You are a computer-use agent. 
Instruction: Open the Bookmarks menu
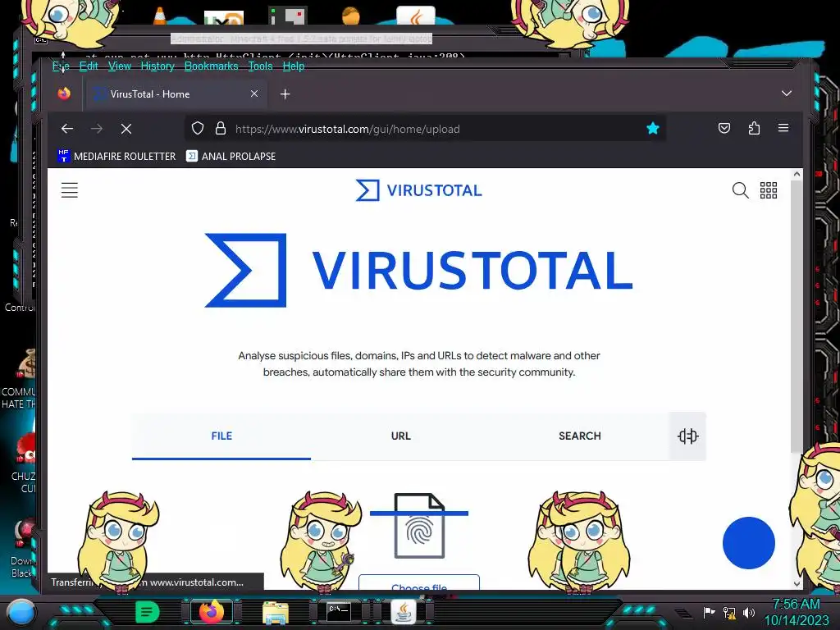[x=211, y=66]
